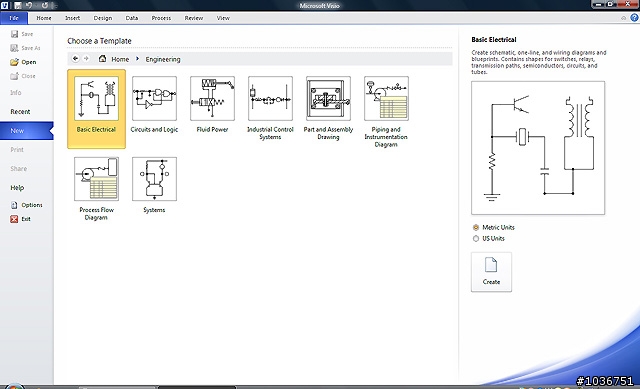This screenshot has width=640, height=389.
Task: Open the File tab
Action: point(14,18)
